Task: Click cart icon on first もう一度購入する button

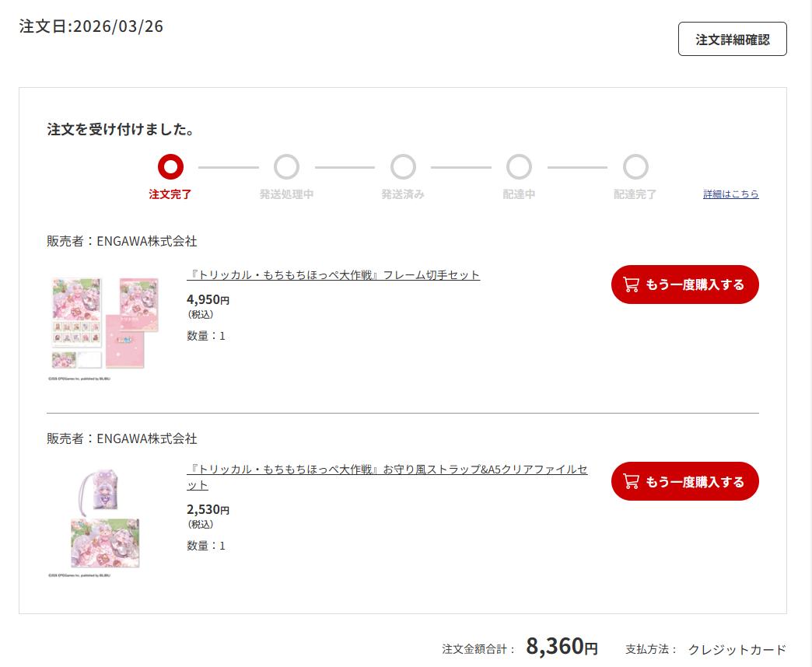Action: tap(632, 285)
